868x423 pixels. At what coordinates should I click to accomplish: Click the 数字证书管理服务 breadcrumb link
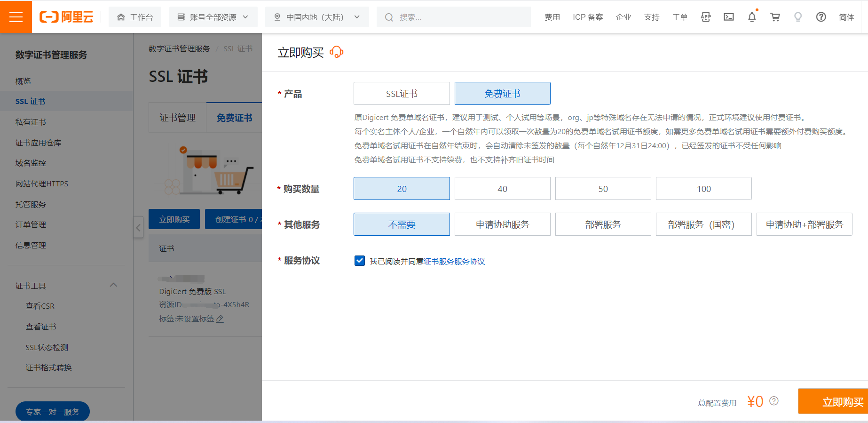click(179, 48)
